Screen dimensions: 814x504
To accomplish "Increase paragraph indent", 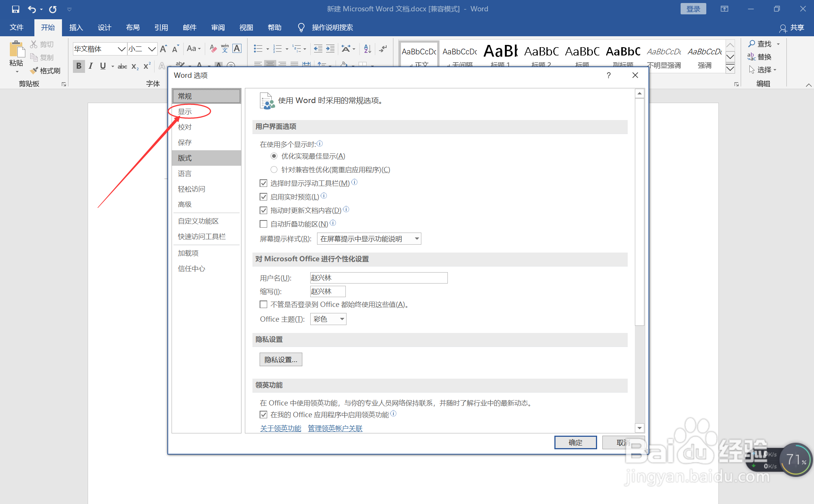I will [330, 49].
